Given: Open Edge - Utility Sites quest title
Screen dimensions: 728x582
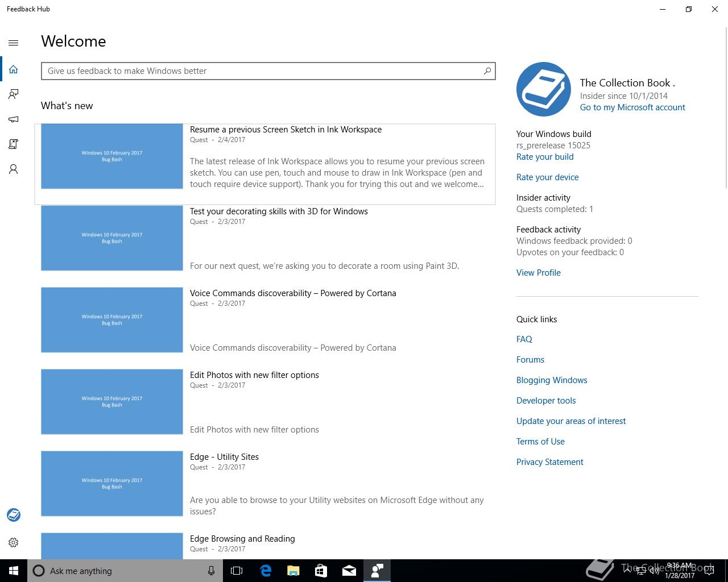Looking at the screenshot, I should pyautogui.click(x=224, y=457).
